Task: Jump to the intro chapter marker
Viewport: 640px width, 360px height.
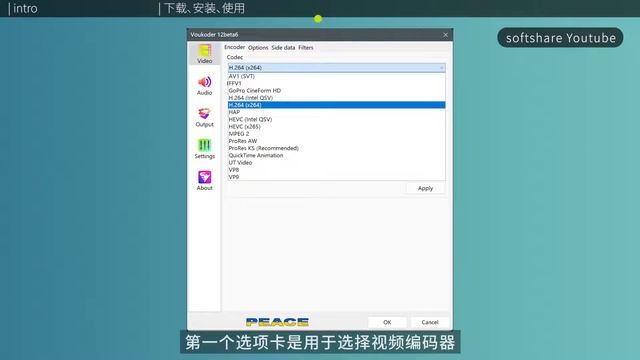Action: pyautogui.click(x=24, y=9)
